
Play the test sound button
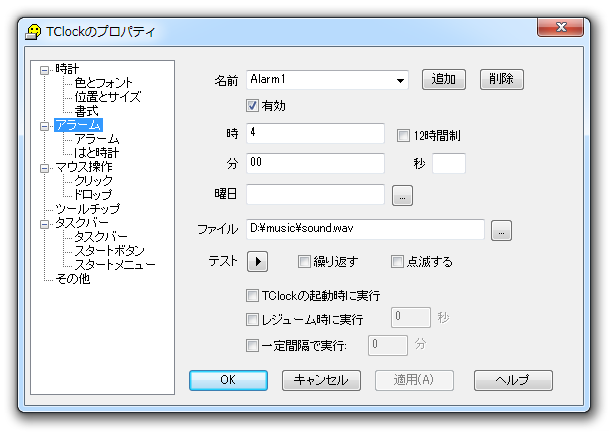click(257, 261)
